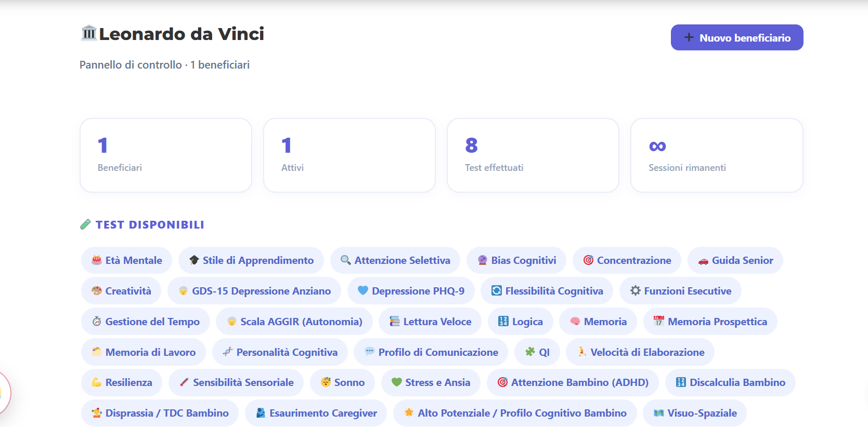
Task: Click the test tube icon near Test Disponibili
Action: click(86, 224)
